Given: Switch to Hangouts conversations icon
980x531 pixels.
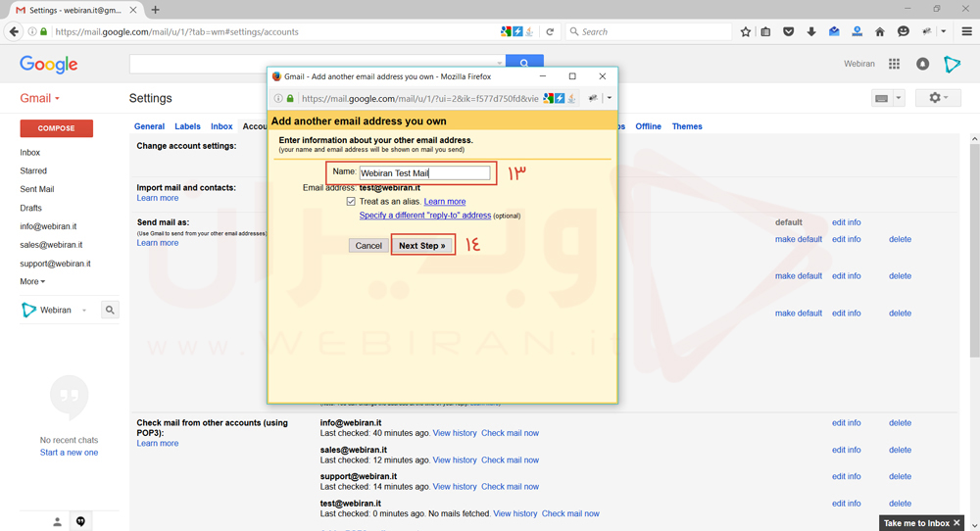Looking at the screenshot, I should click(x=81, y=521).
